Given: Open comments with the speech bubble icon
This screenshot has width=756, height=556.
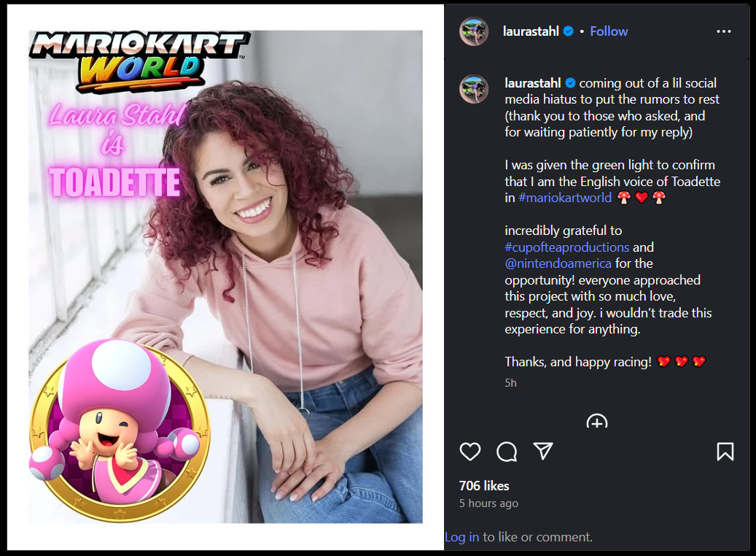Looking at the screenshot, I should tap(507, 452).
